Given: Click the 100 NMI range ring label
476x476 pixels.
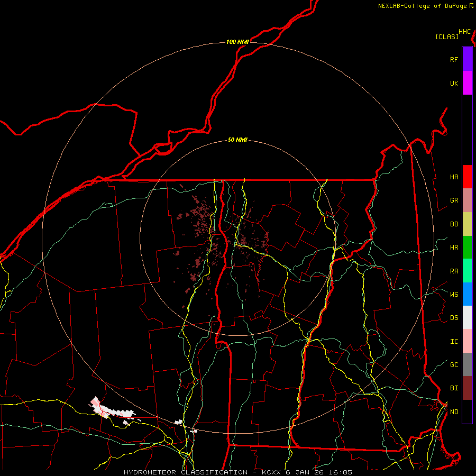Looking at the screenshot, I should point(237,42).
